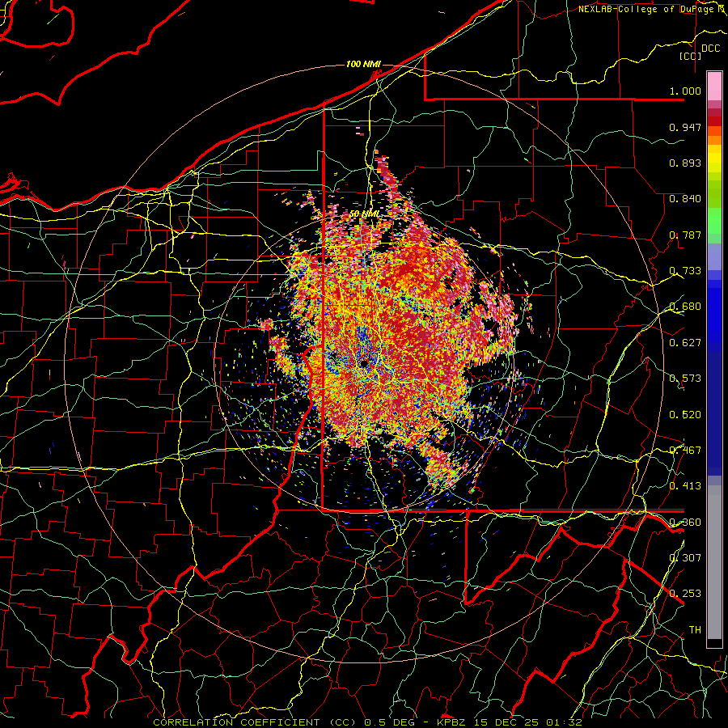Click the DCC legend title
728x728 pixels.
(710, 49)
